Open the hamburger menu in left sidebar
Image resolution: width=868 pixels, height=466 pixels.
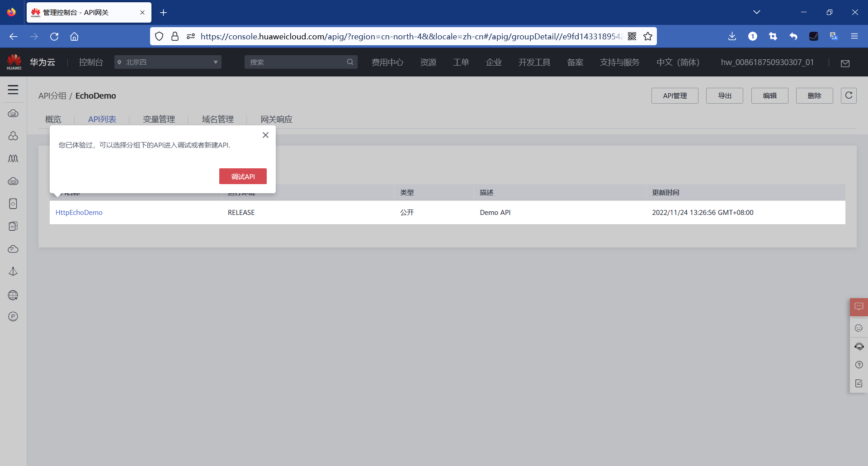pyautogui.click(x=13, y=90)
